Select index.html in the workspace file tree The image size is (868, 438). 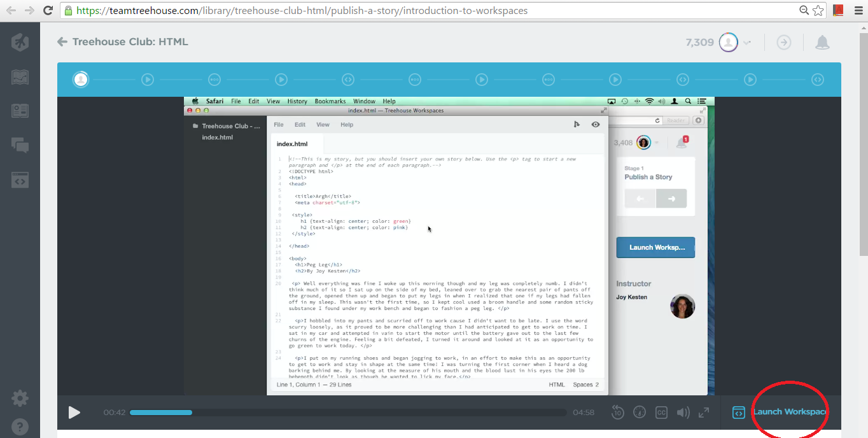pos(217,138)
